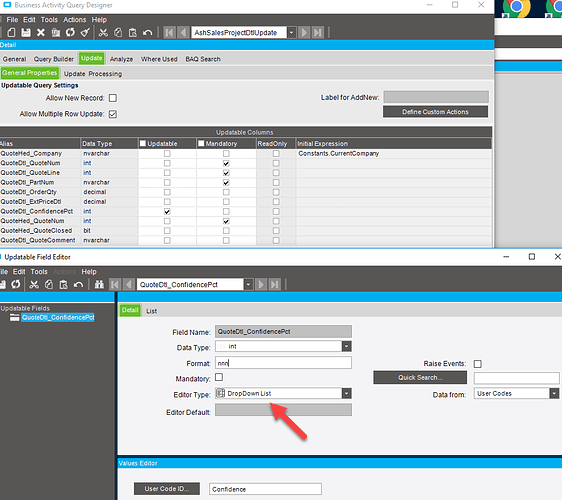Open the Data from User Codes dropdown
The height and width of the screenshot is (500, 562).
pos(554,394)
